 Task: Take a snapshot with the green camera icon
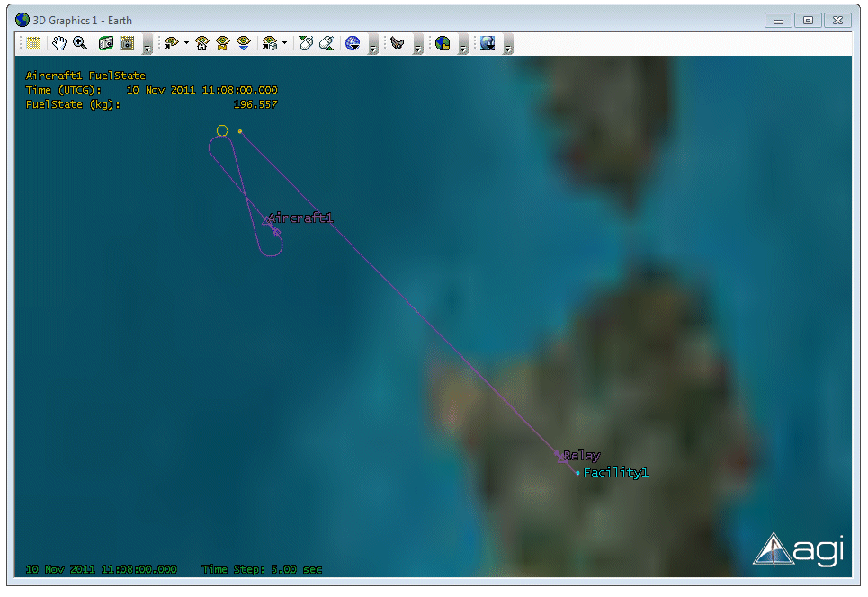(106, 43)
